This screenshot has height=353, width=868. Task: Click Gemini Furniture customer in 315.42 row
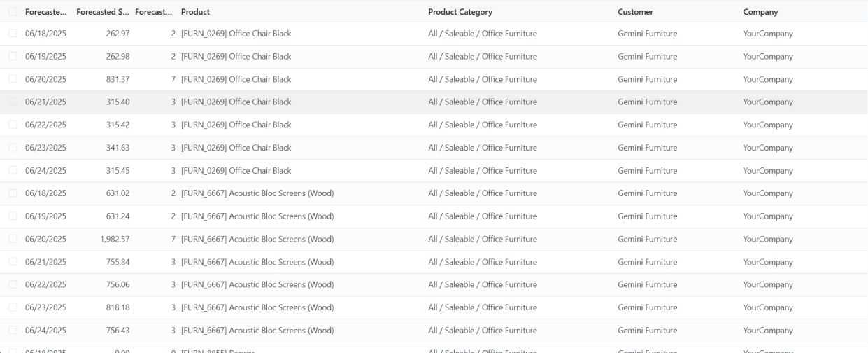(648, 125)
